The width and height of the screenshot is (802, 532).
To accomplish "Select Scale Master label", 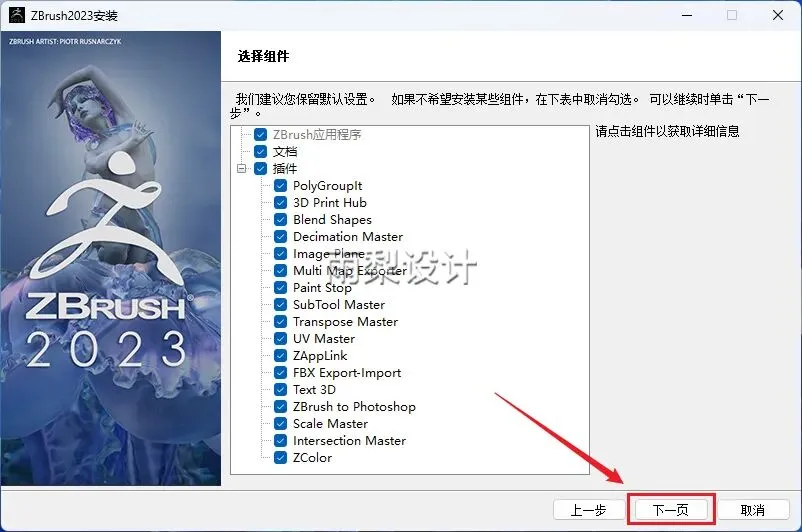I will [330, 424].
